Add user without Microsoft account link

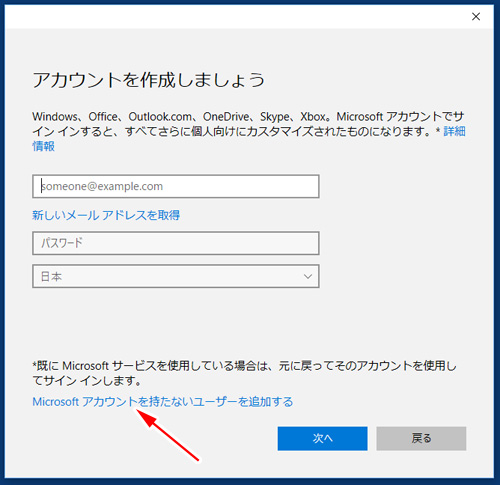[x=163, y=402]
